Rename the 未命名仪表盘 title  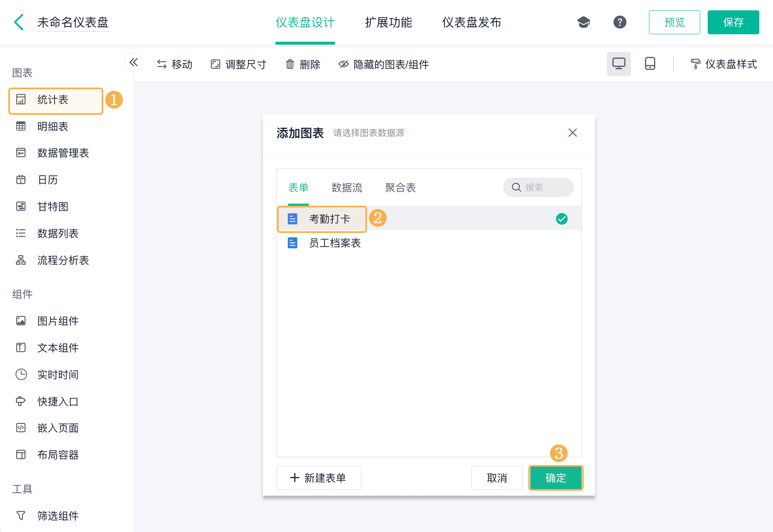click(73, 22)
